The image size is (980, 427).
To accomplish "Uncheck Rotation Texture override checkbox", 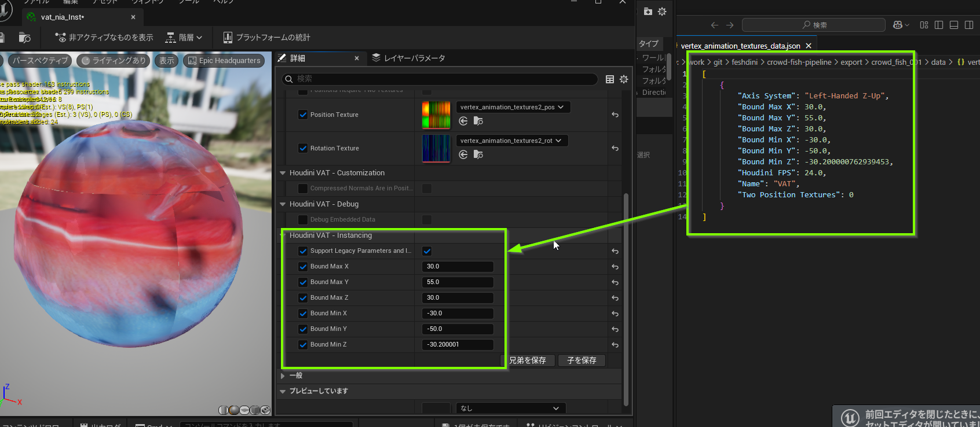I will click(x=303, y=148).
